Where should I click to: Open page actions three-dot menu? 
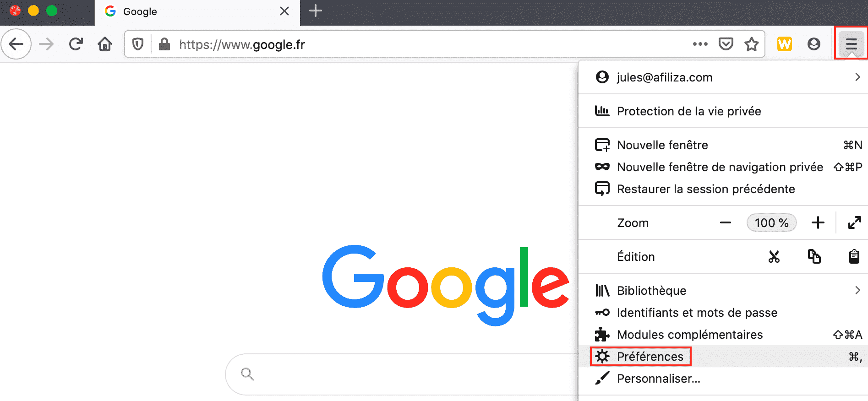(700, 44)
